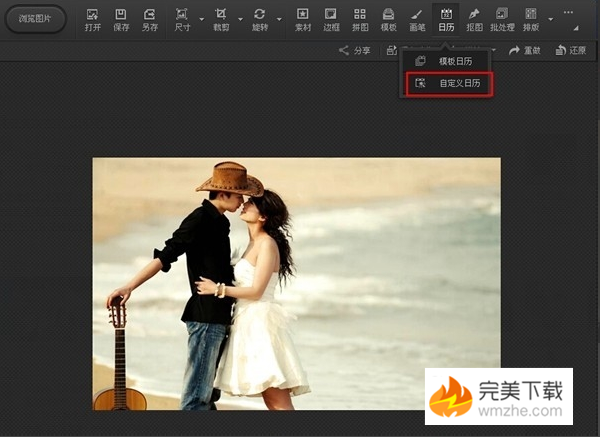Image resolution: width=600 pixels, height=437 pixels.
Task: Click the 浏览图片 button
Action: pos(36,19)
